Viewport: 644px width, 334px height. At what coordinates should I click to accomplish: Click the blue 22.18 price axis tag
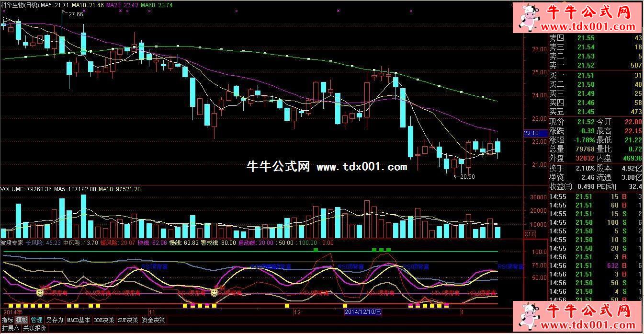coord(531,133)
